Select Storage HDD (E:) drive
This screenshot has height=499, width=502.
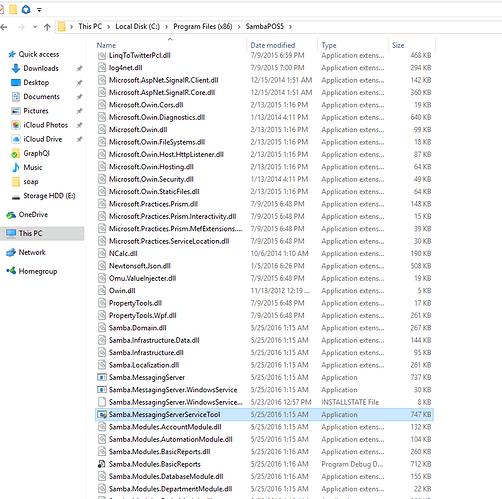(x=49, y=196)
